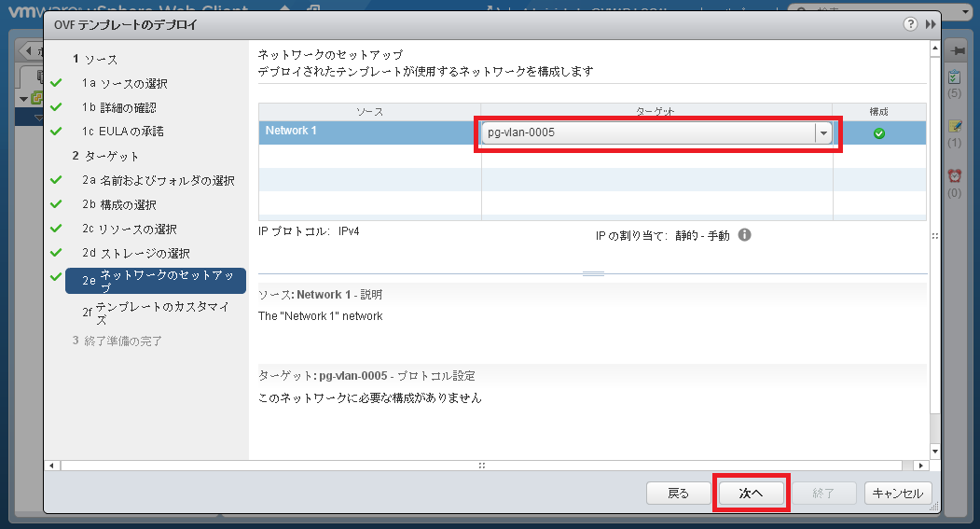The width and height of the screenshot is (980, 529).
Task: Click section heading 1 ソース
Action: pos(95,59)
